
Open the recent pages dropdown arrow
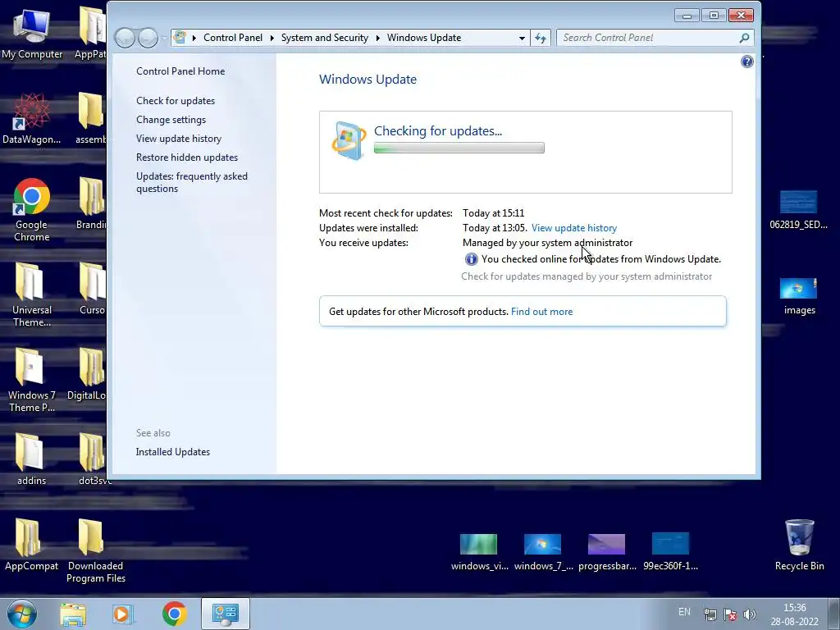[163, 38]
